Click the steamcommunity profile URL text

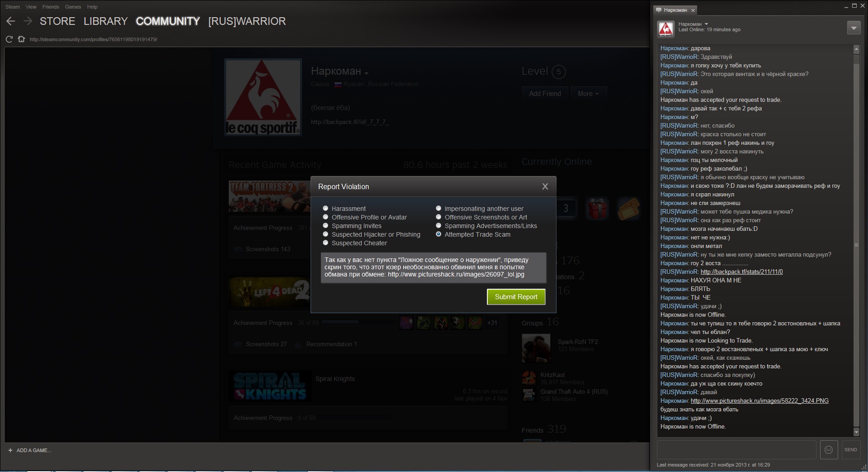94,39
